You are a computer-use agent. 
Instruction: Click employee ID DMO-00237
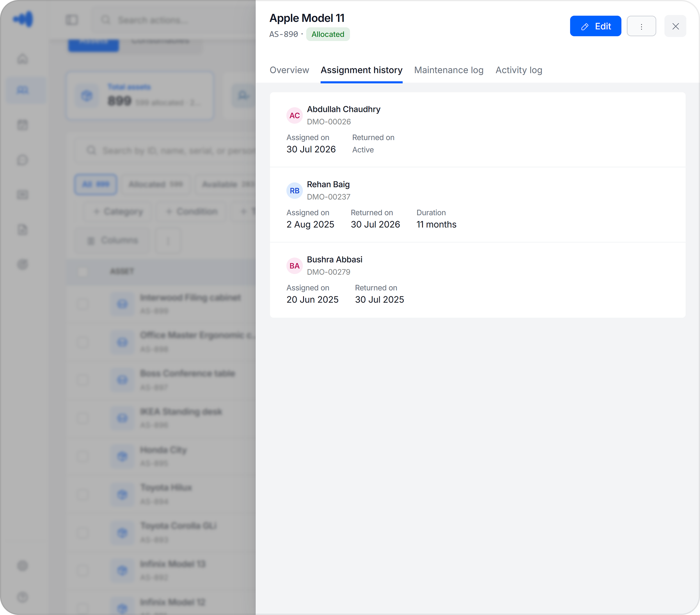[329, 197]
